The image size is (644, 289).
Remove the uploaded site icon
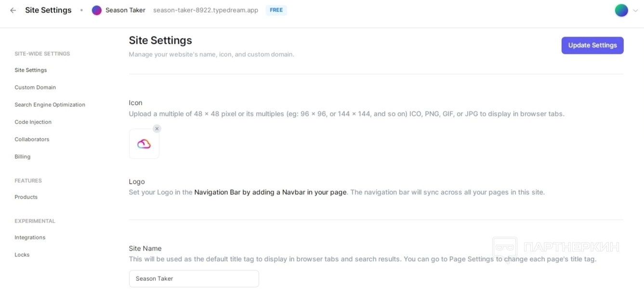(x=157, y=129)
